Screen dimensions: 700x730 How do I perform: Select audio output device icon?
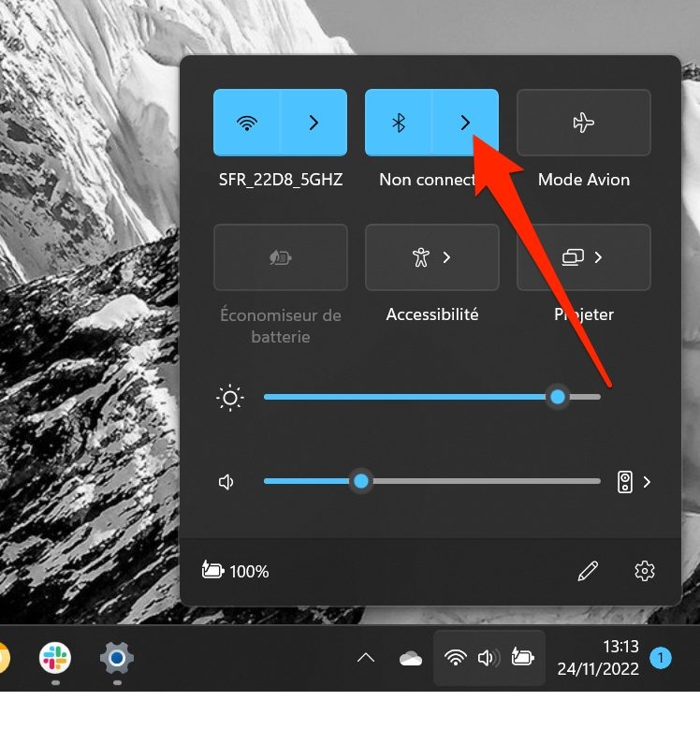624,482
